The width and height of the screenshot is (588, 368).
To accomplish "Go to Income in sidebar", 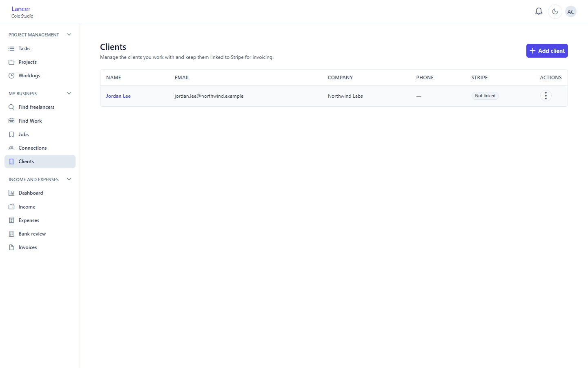I will [40, 207].
